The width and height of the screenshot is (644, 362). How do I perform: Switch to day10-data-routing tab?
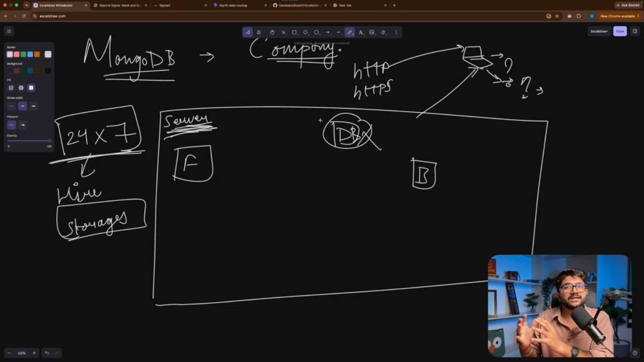click(239, 5)
